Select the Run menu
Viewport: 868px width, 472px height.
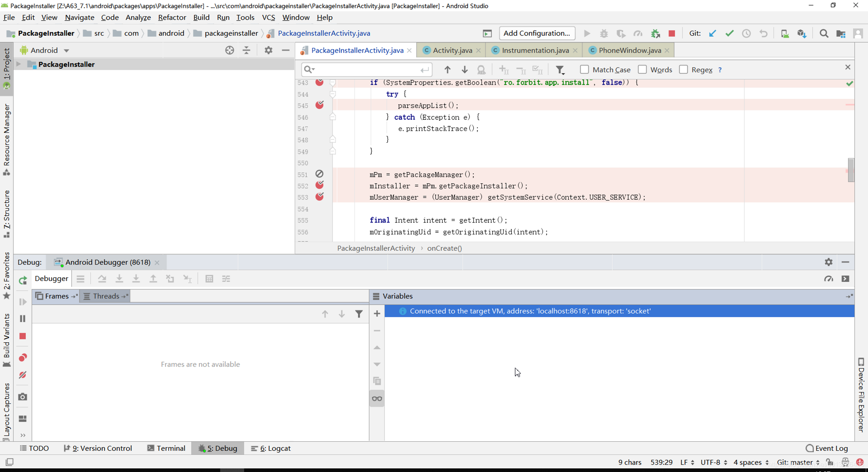tap(224, 18)
